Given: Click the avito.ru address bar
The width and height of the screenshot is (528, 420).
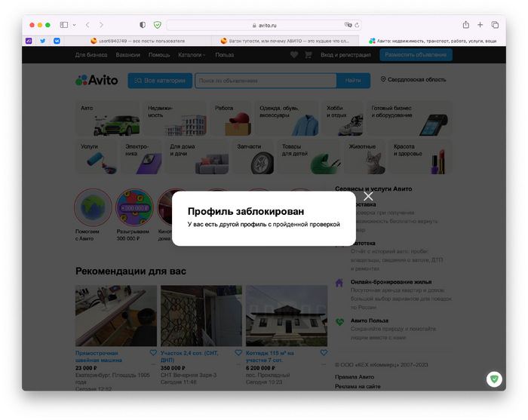Looking at the screenshot, I should [264, 25].
